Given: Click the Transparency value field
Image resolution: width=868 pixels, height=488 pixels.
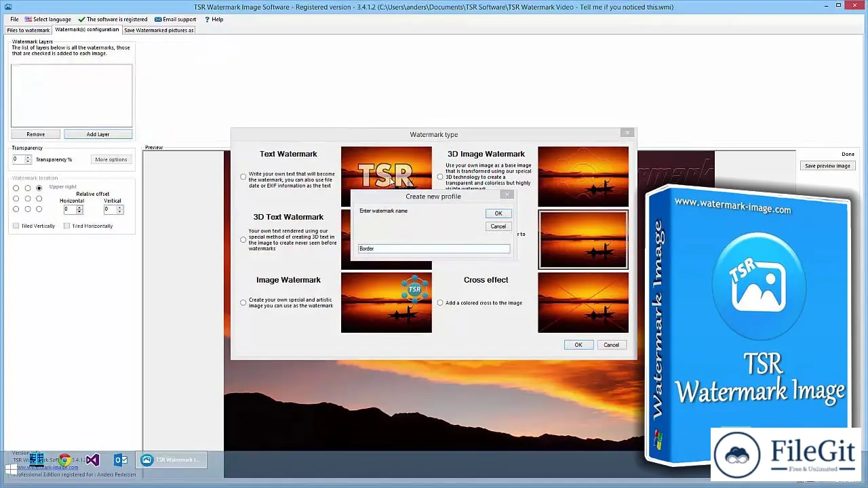Looking at the screenshot, I should click(x=18, y=159).
